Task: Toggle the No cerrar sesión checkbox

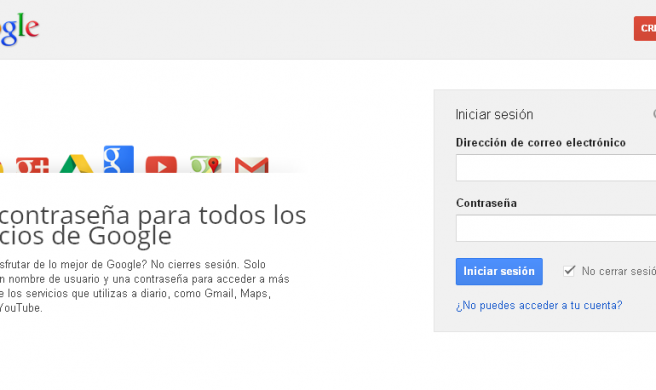Action: (569, 271)
